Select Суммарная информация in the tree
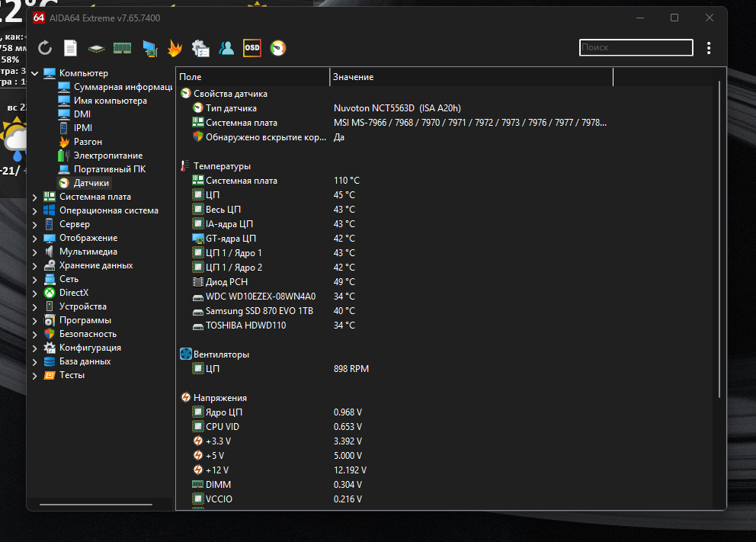This screenshot has height=542, width=756. pos(123,87)
